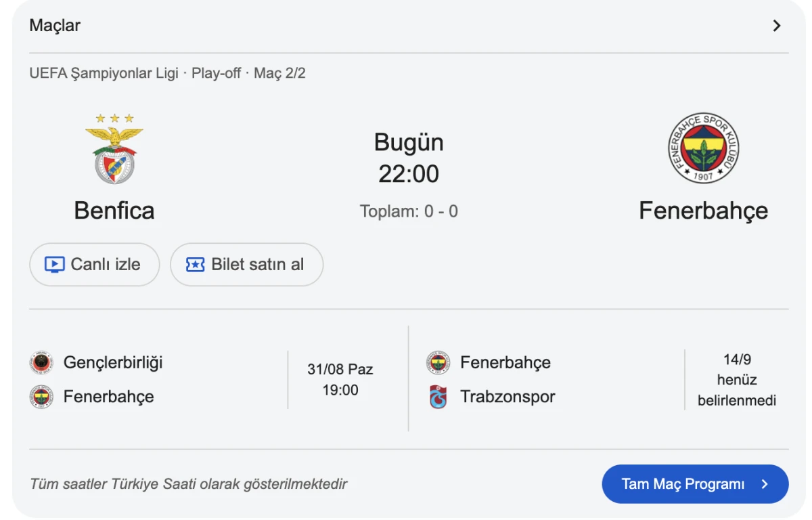Click the large Fenerbahçe club crest

(704, 148)
